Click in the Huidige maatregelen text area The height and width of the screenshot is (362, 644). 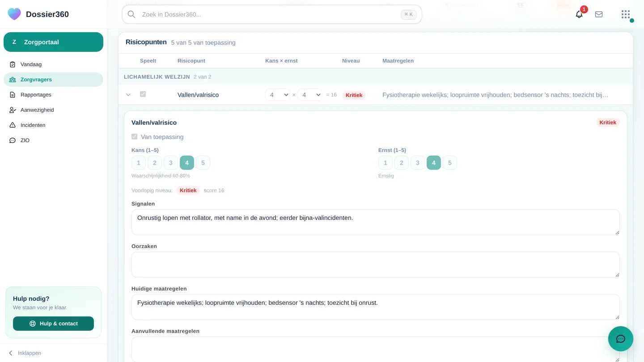point(376,307)
